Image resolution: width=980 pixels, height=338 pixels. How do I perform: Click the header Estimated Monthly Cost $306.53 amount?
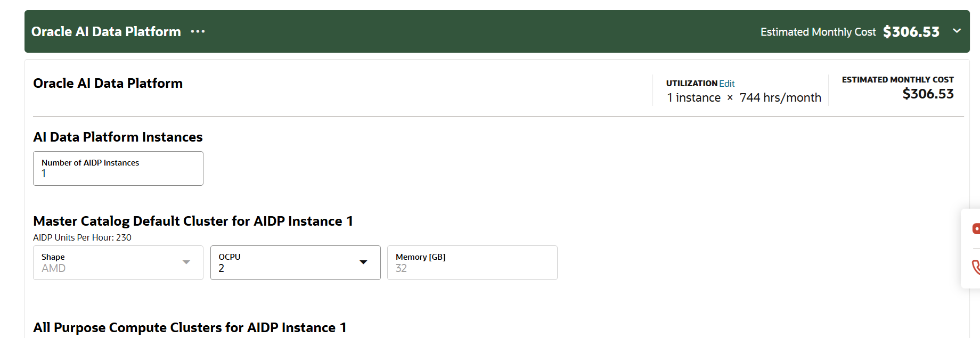click(911, 32)
